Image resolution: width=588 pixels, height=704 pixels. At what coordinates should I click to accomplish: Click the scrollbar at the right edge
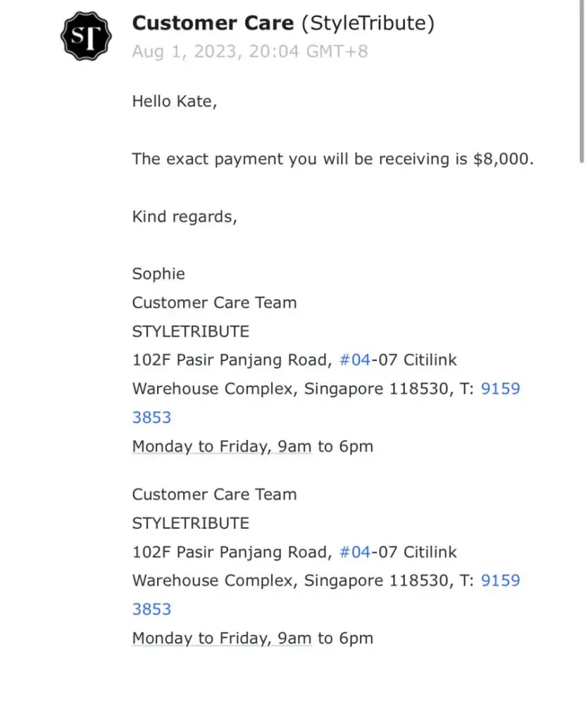582,77
